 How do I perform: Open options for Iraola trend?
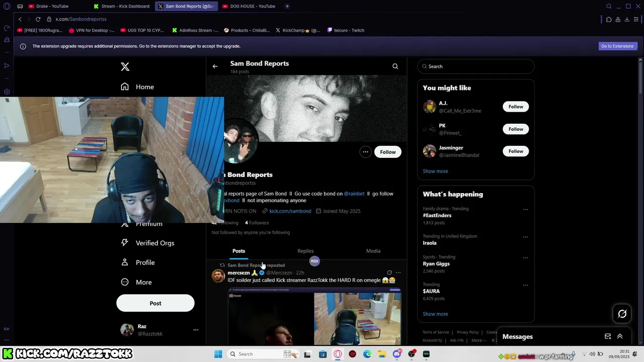pos(525,237)
